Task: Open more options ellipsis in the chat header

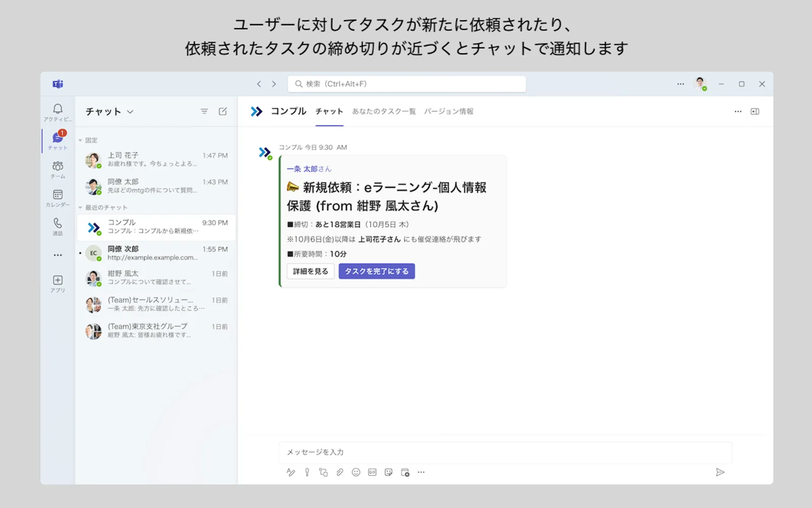Action: (738, 111)
